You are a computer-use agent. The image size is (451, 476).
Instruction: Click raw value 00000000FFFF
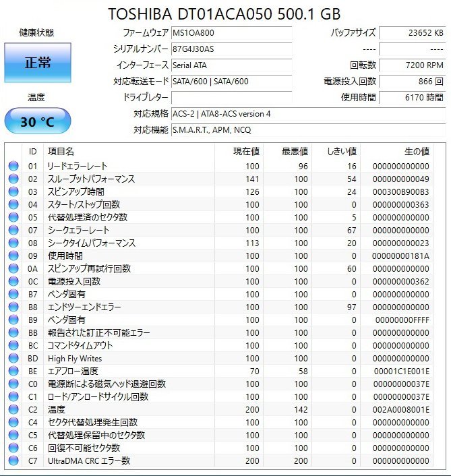pos(402,320)
